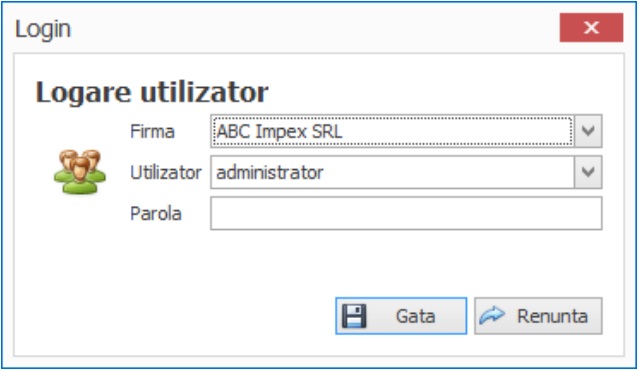The width and height of the screenshot is (640, 370).
Task: Cancel login with the Renunta button
Action: pos(538,316)
